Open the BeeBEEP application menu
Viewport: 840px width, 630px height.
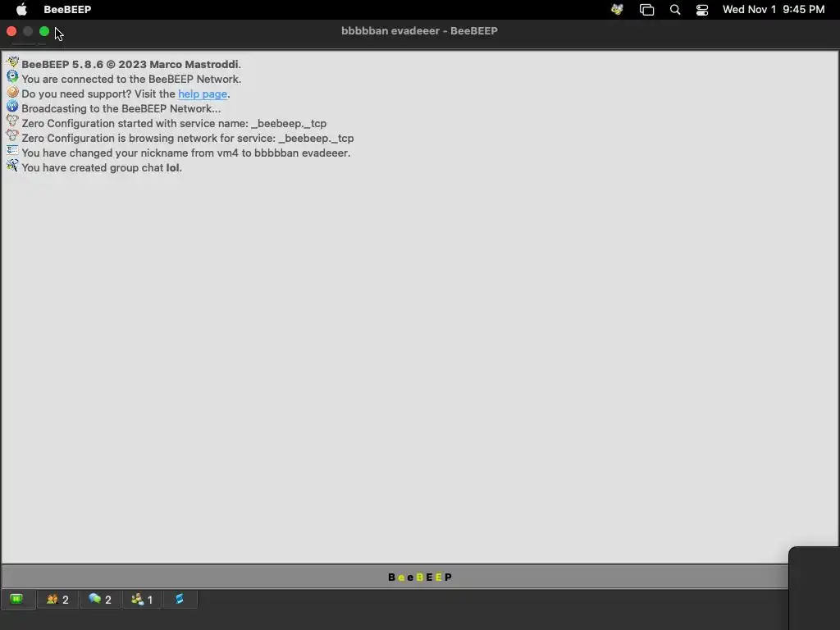tap(67, 10)
